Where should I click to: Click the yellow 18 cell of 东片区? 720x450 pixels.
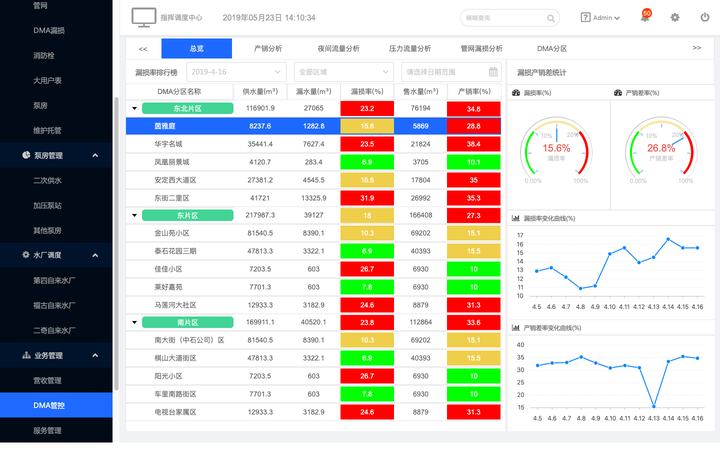[367, 215]
